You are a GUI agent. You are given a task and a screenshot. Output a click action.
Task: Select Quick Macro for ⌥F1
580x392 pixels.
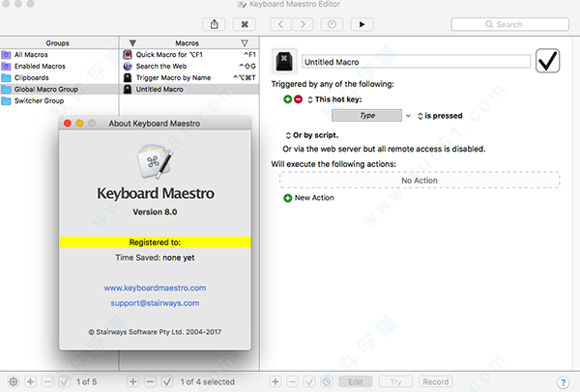pos(189,55)
